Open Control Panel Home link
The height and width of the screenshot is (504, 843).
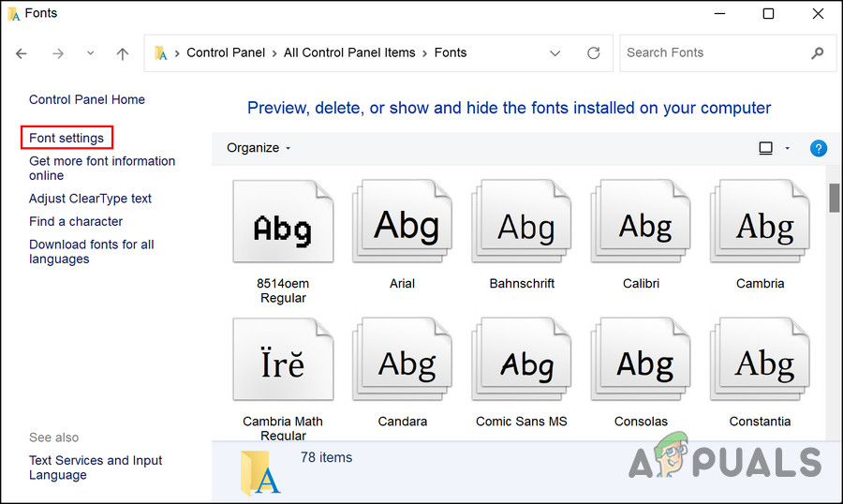coord(86,99)
